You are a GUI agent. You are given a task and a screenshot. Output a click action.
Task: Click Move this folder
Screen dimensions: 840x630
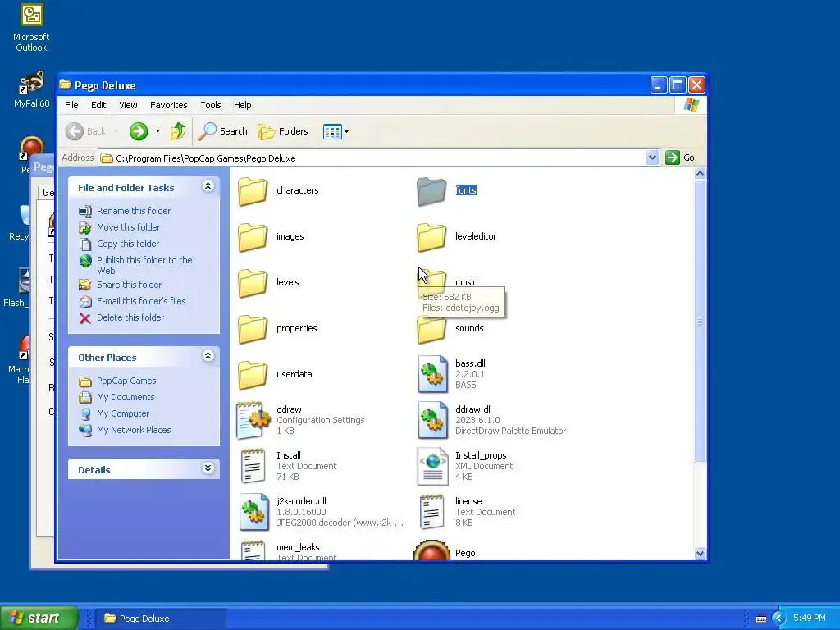coord(128,227)
